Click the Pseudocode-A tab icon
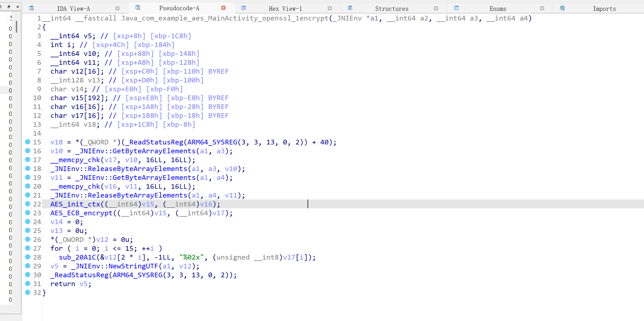Viewport: 644px width, 321px height. click(138, 8)
